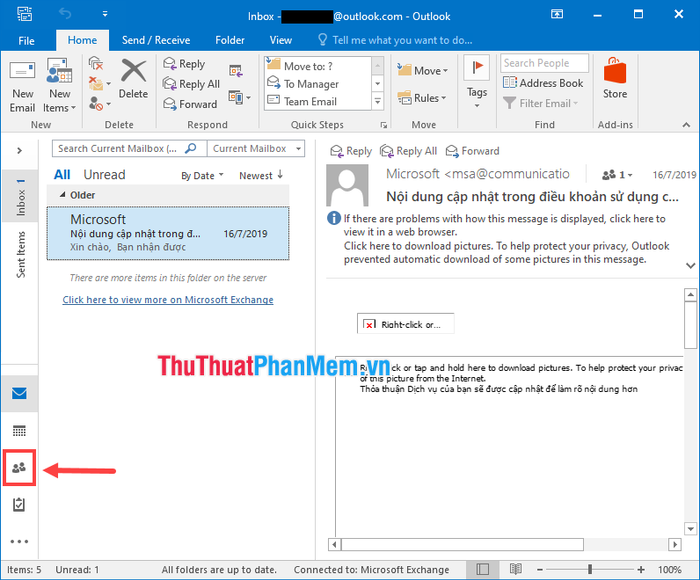Open the People contacts icon in sidebar
The image size is (700, 580).
(x=19, y=467)
